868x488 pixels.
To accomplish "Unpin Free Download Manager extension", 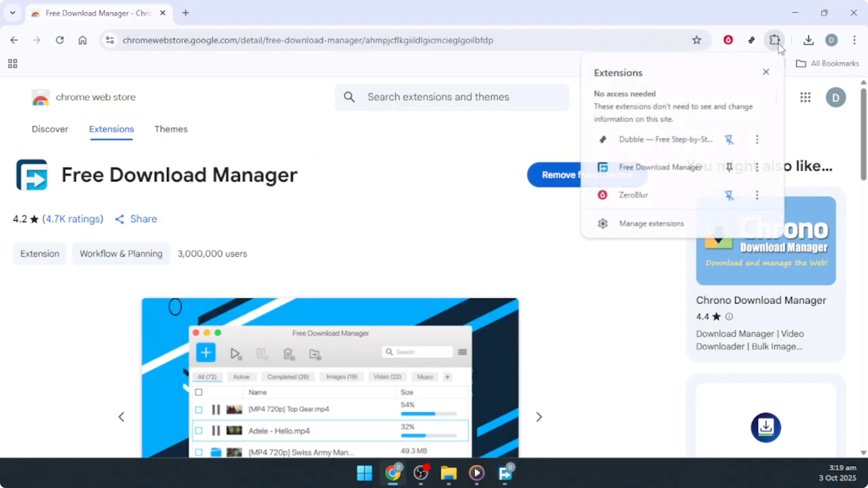I will [730, 167].
